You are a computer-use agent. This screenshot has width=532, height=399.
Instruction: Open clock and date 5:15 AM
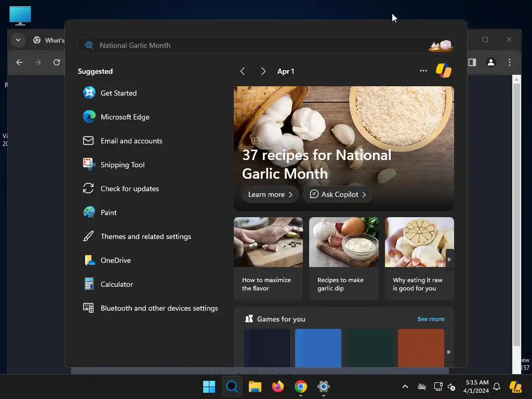tap(476, 387)
